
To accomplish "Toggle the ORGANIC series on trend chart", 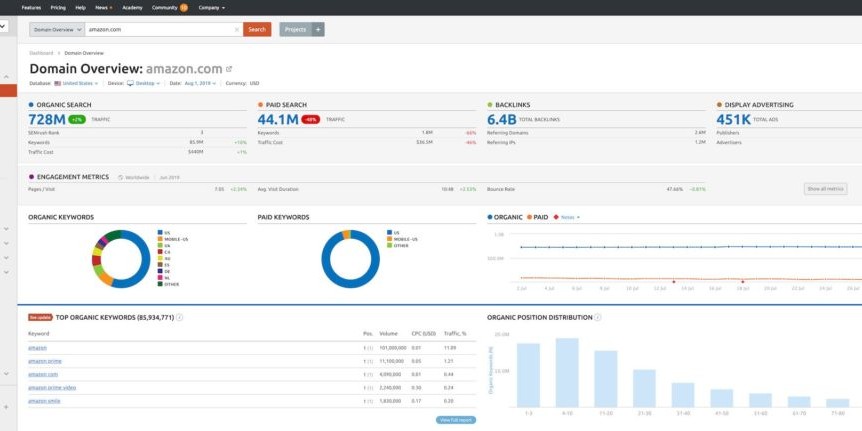I will 505,217.
